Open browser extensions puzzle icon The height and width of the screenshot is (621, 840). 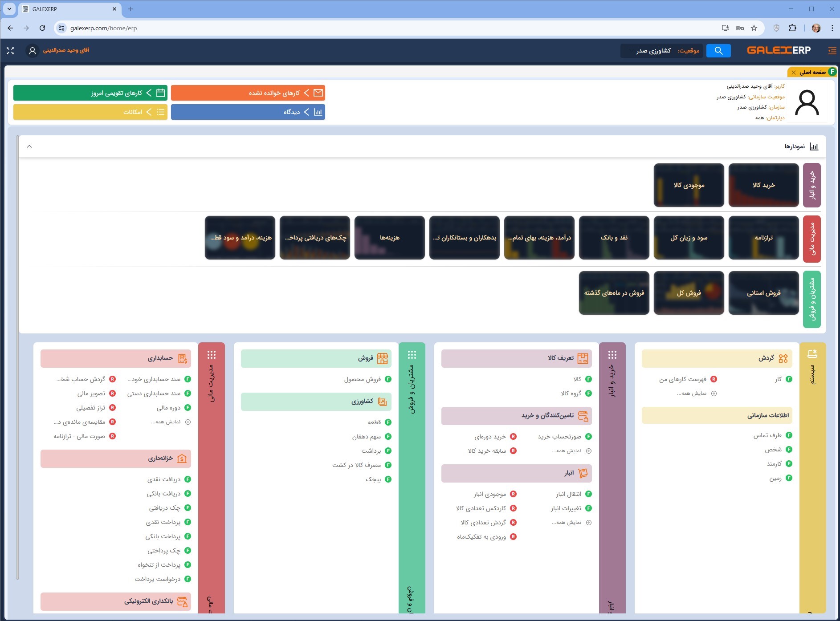(x=792, y=28)
